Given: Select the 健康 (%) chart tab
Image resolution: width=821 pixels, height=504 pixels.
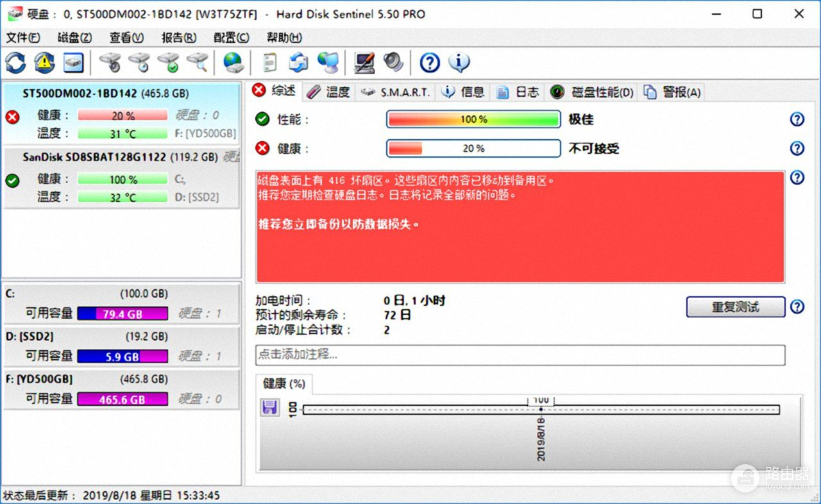Looking at the screenshot, I should [x=284, y=383].
